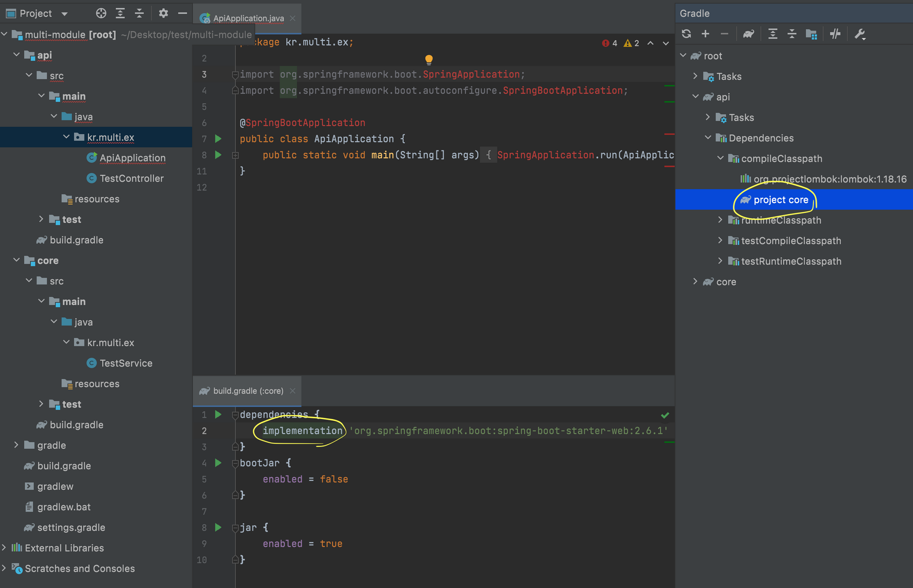
Task: Go to next highlighted error arrow
Action: (666, 43)
